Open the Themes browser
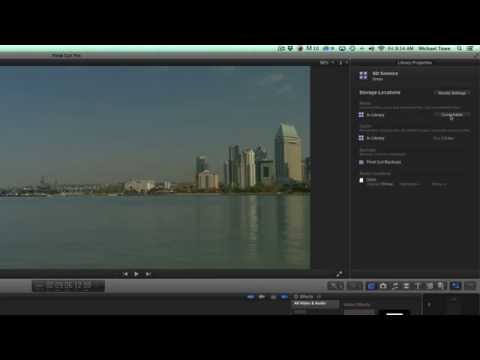 point(441,286)
